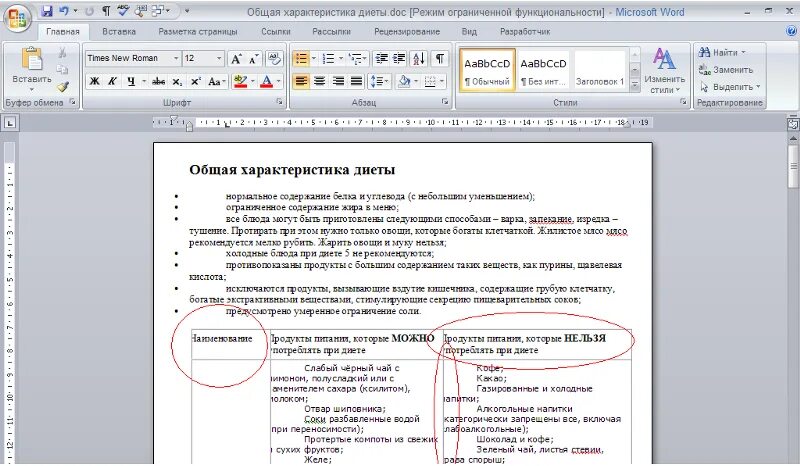Sort text with the A-Z sort icon
The height and width of the screenshot is (466, 800).
[x=418, y=59]
